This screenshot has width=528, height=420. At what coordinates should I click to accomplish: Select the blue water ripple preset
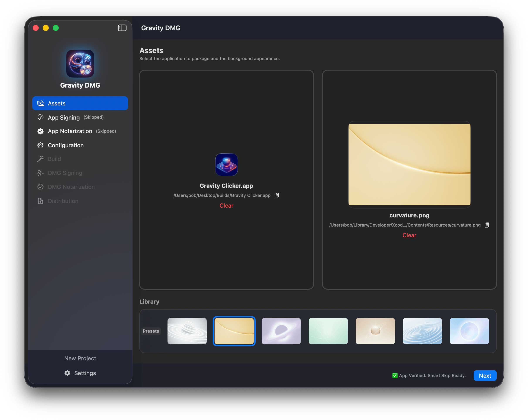pos(422,331)
